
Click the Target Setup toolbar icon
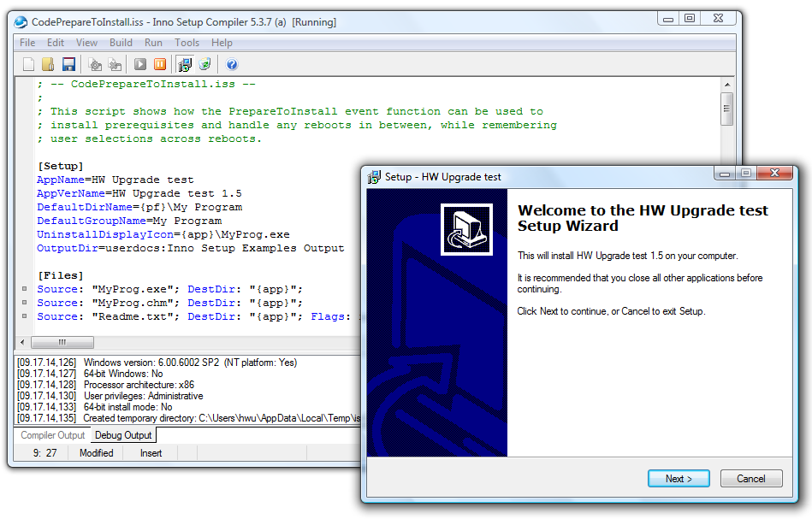pos(185,64)
